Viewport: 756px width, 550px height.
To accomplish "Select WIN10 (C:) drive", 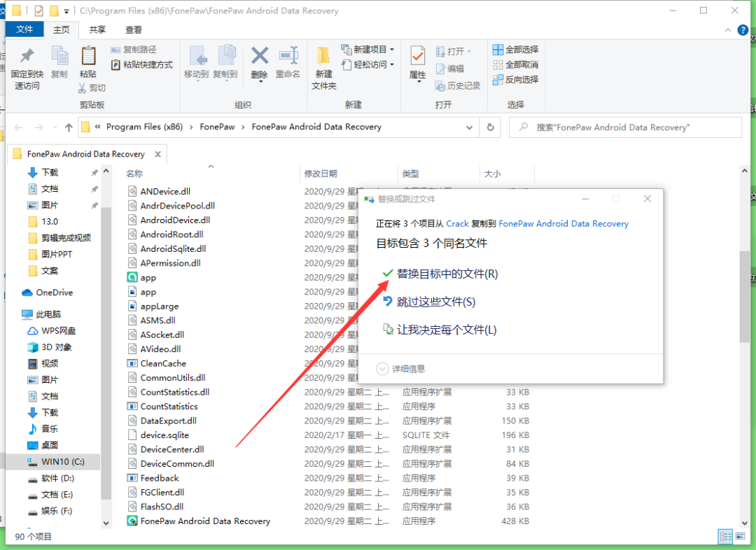I will coord(56,461).
